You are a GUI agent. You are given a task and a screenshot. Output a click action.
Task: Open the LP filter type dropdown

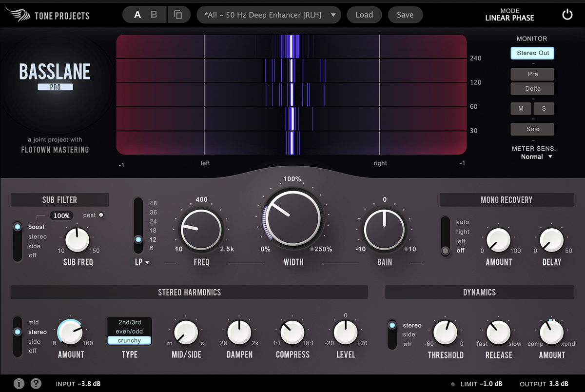pos(142,262)
